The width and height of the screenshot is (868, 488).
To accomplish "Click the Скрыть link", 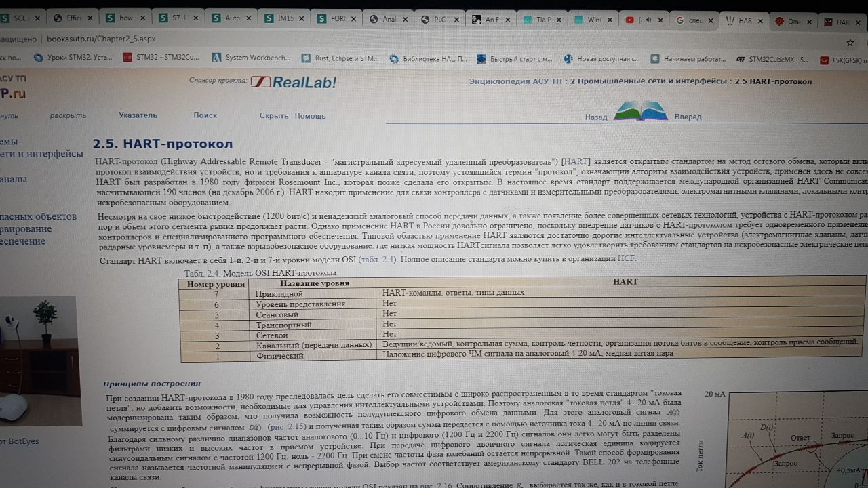I will pyautogui.click(x=274, y=115).
